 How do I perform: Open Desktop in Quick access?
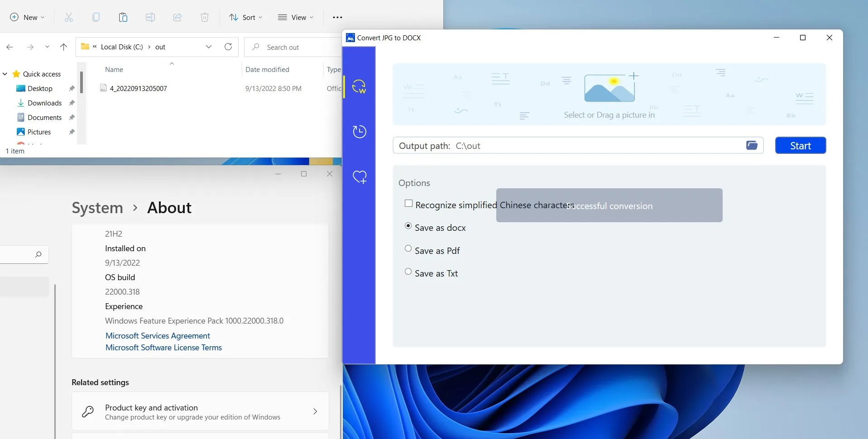coord(40,89)
